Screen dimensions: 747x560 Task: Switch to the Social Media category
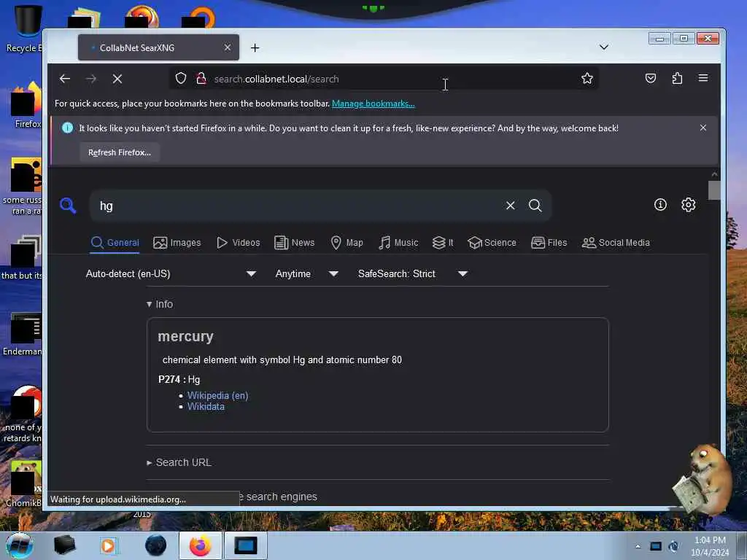coord(616,242)
